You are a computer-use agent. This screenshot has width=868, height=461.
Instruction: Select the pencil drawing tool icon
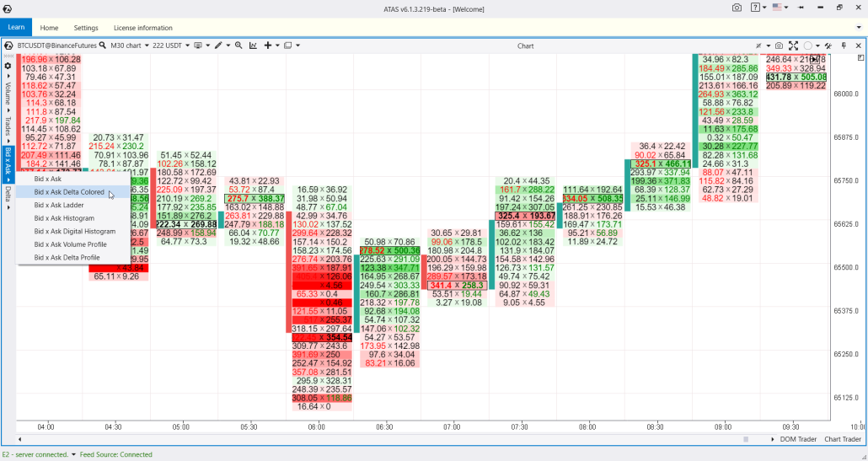[217, 46]
